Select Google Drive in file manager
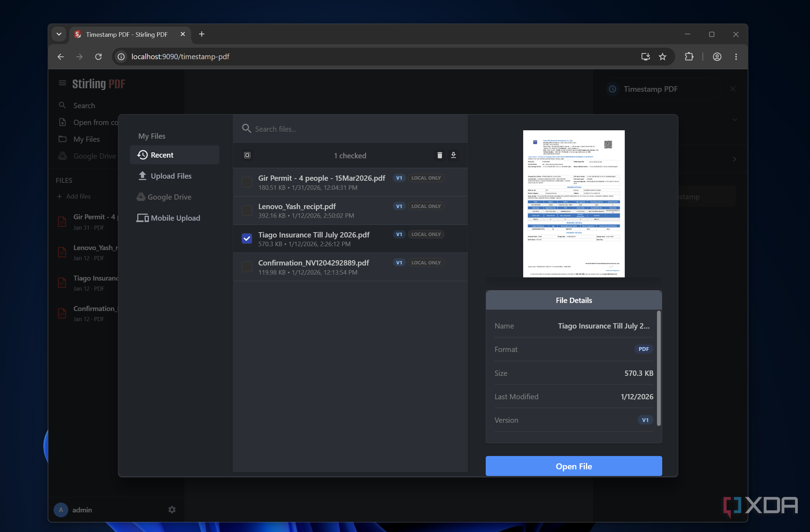This screenshot has height=532, width=810. point(174,197)
